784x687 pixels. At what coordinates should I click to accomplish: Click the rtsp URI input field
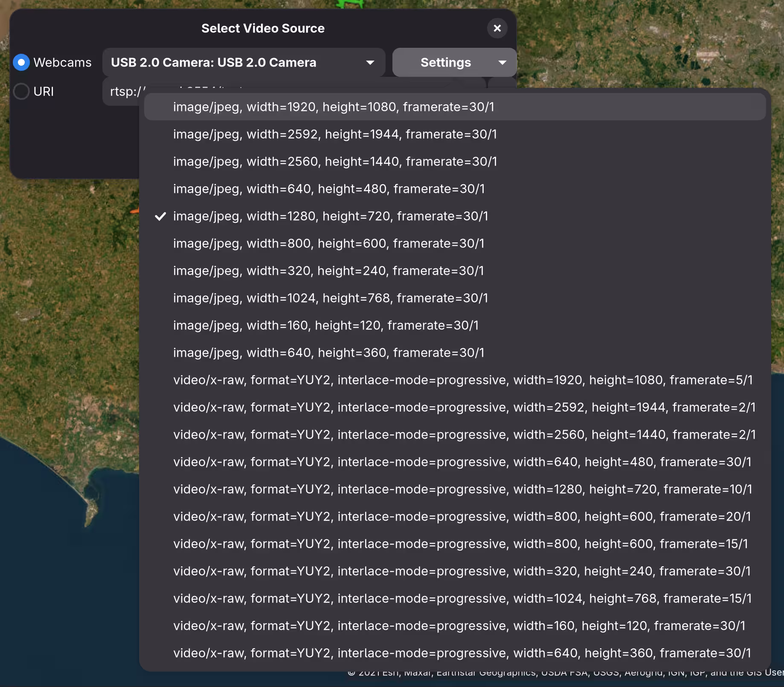coord(124,91)
